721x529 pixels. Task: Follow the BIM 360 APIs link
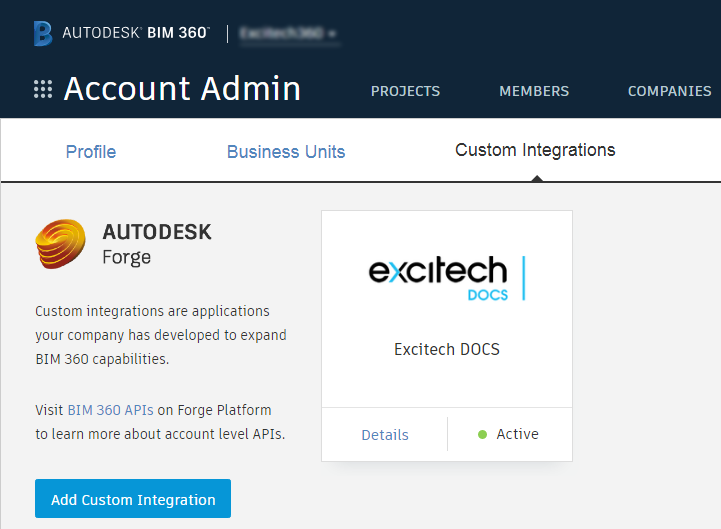tap(110, 410)
